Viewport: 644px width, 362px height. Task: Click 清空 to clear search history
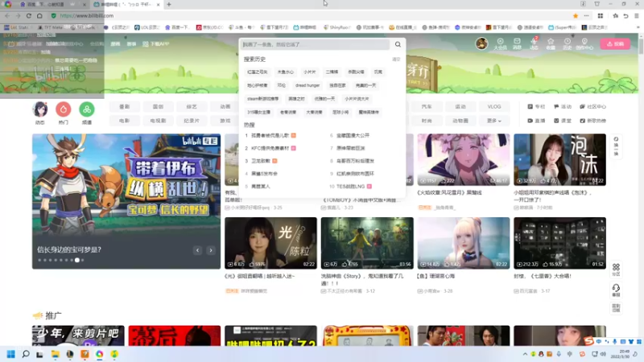(396, 60)
